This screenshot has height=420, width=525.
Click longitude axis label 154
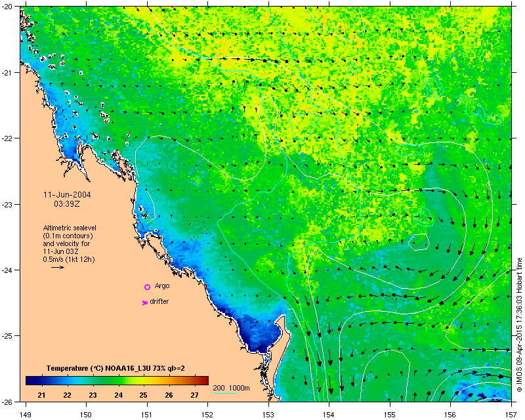[329, 415]
